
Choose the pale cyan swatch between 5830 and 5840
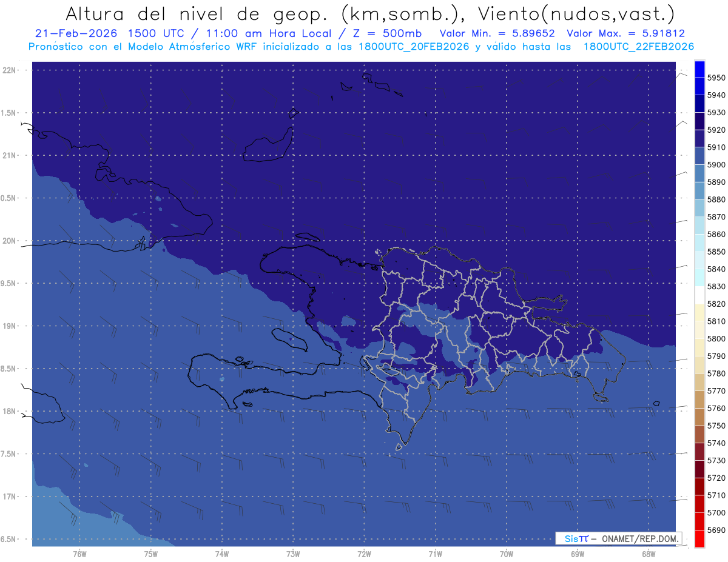coord(699,278)
